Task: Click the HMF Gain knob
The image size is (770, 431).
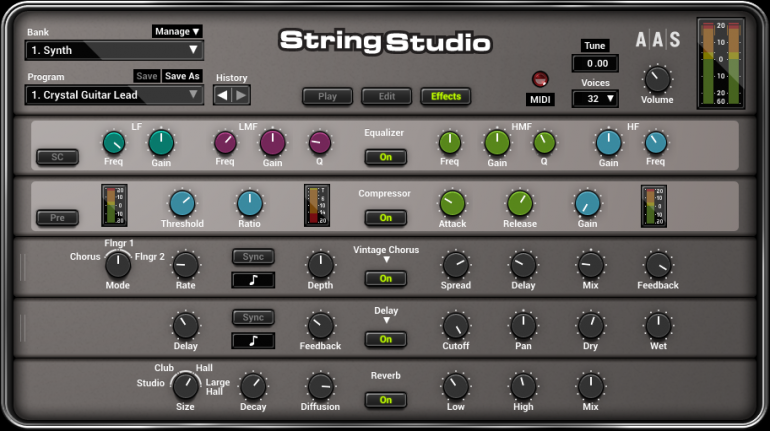Action: [x=497, y=143]
